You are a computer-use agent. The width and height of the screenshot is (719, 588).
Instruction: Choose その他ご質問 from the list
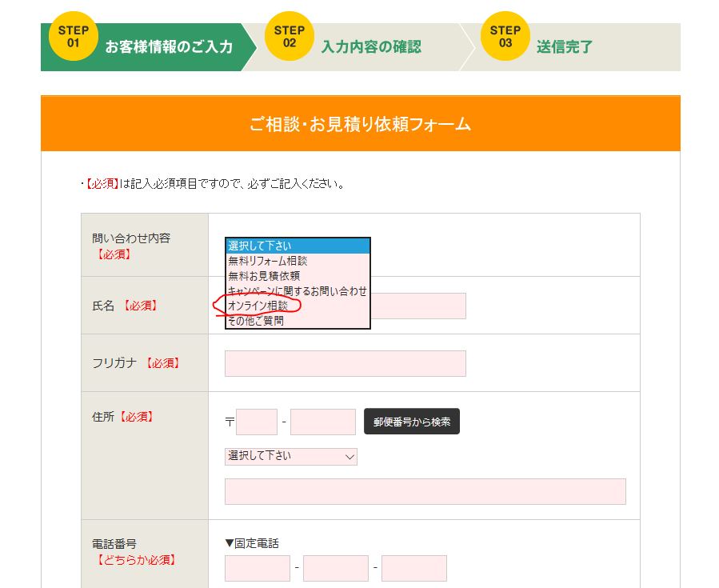tap(298, 321)
